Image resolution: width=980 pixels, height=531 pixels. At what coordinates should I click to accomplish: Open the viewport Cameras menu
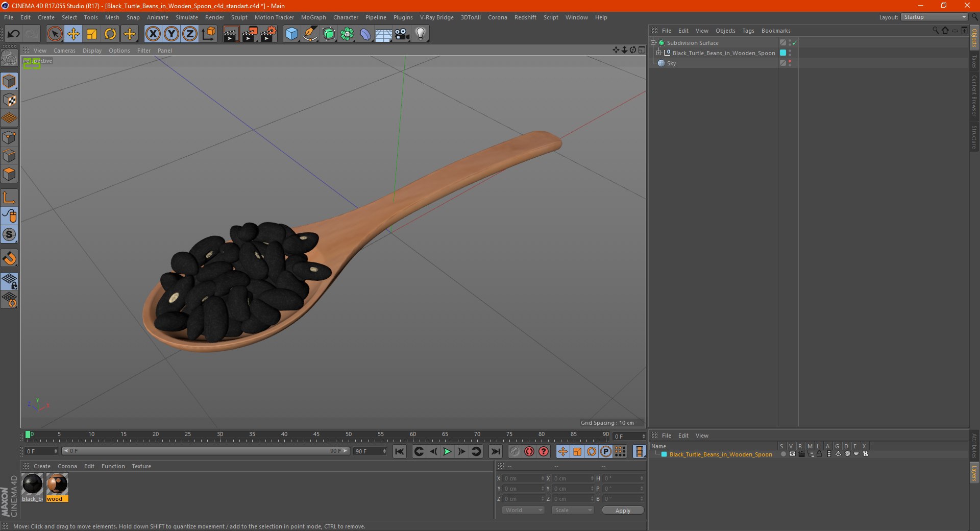coord(64,51)
